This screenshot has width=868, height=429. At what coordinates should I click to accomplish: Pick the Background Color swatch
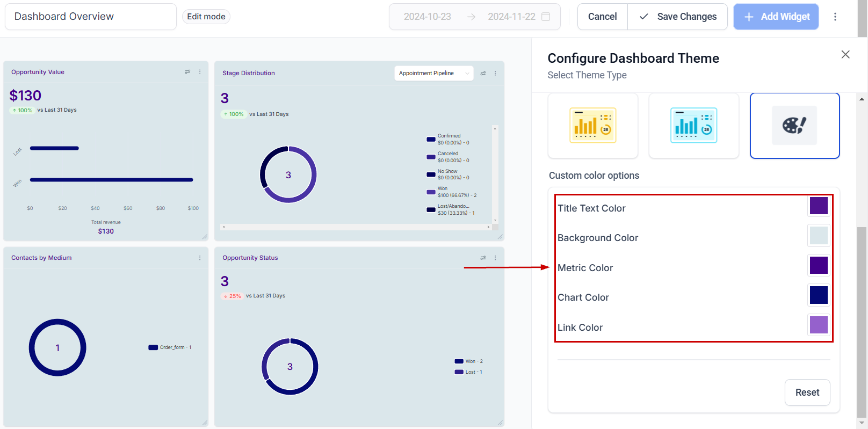point(819,235)
